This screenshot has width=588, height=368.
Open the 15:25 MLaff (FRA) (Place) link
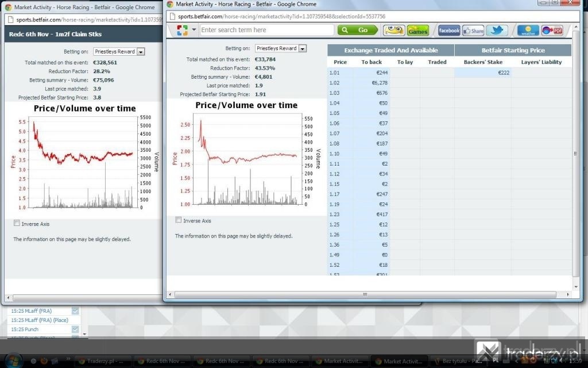click(x=40, y=320)
